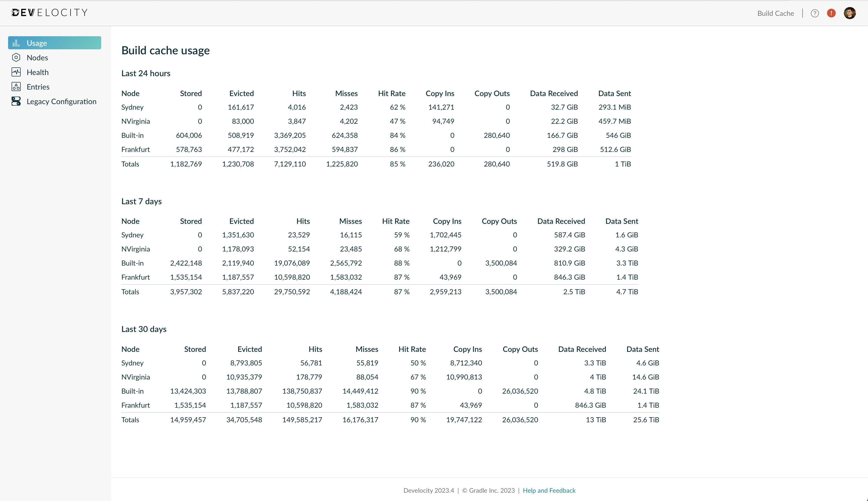This screenshot has width=868, height=501.
Task: Open the Health page from sidebar
Action: pyautogui.click(x=38, y=72)
